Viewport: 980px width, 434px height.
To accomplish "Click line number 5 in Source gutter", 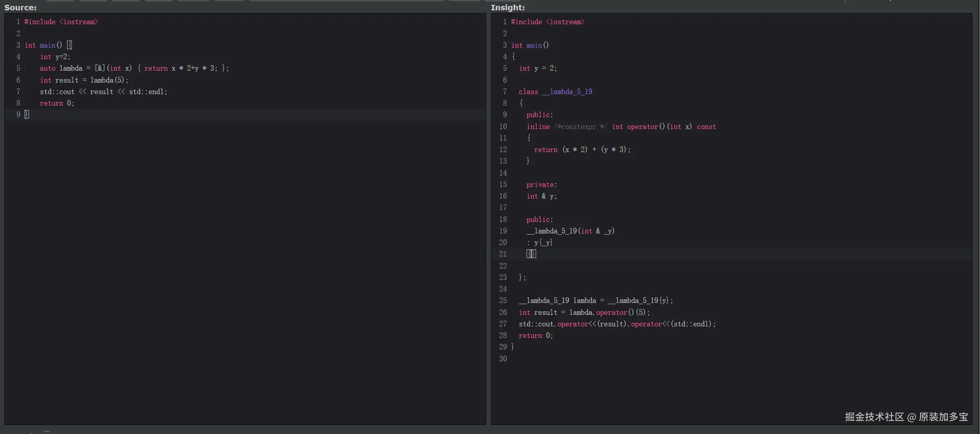I will (x=18, y=68).
